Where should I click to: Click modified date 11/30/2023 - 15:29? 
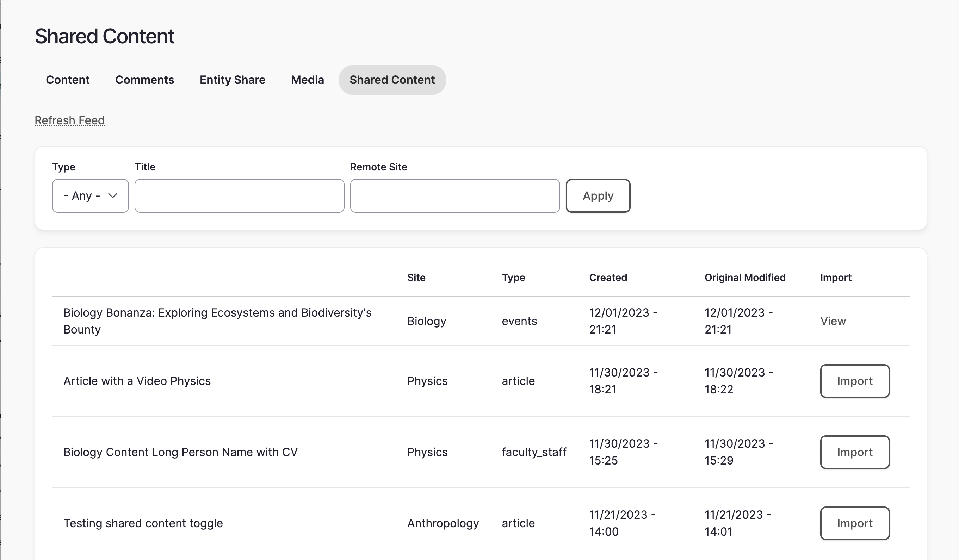click(x=739, y=452)
